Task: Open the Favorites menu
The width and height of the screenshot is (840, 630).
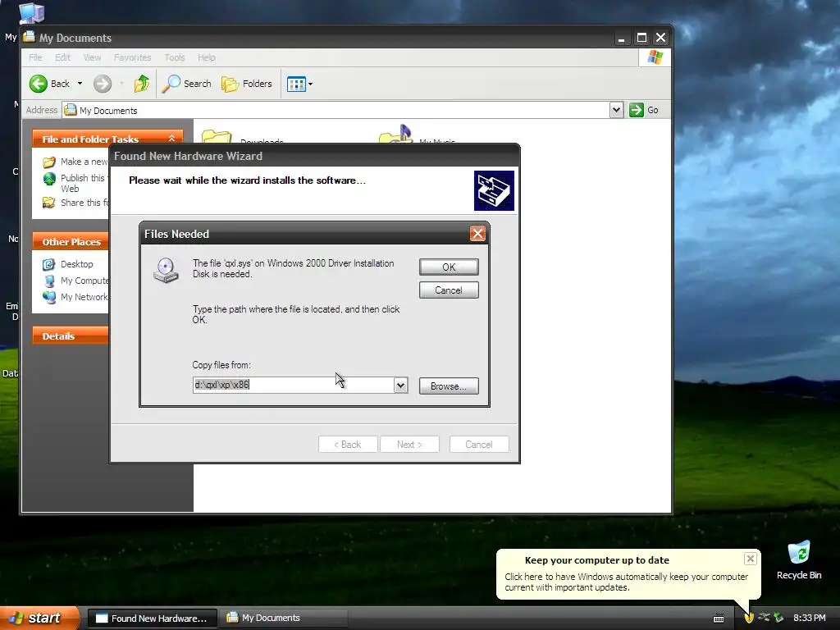Action: pyautogui.click(x=132, y=57)
